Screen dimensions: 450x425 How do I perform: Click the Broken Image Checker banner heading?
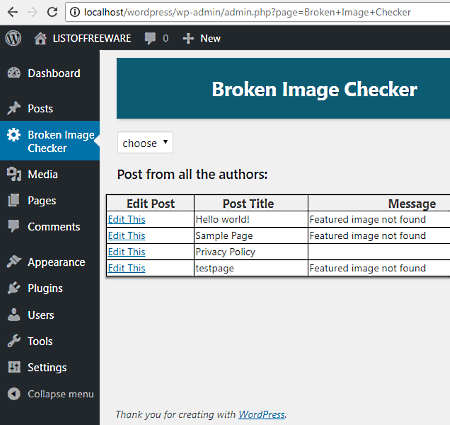pyautogui.click(x=314, y=89)
